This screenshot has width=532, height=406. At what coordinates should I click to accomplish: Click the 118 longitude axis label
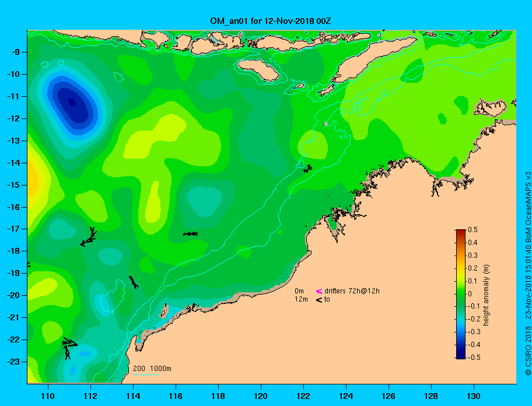[218, 396]
